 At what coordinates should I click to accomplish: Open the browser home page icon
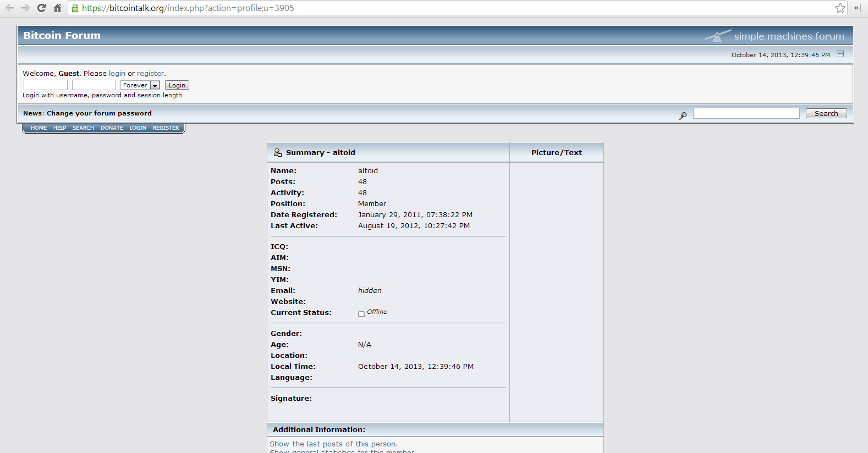pos(57,8)
